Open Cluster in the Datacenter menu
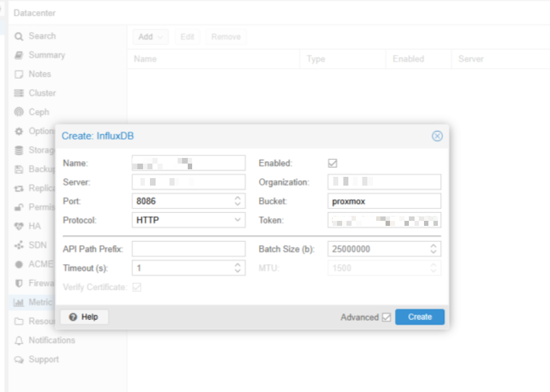 pyautogui.click(x=42, y=93)
